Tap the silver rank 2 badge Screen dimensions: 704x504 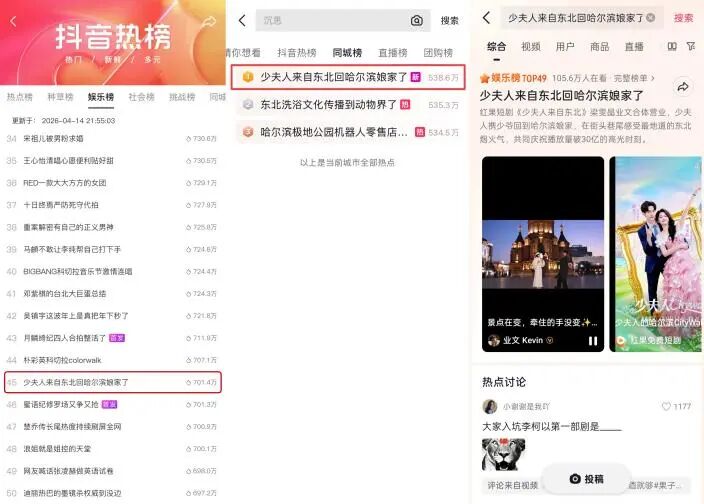click(248, 105)
